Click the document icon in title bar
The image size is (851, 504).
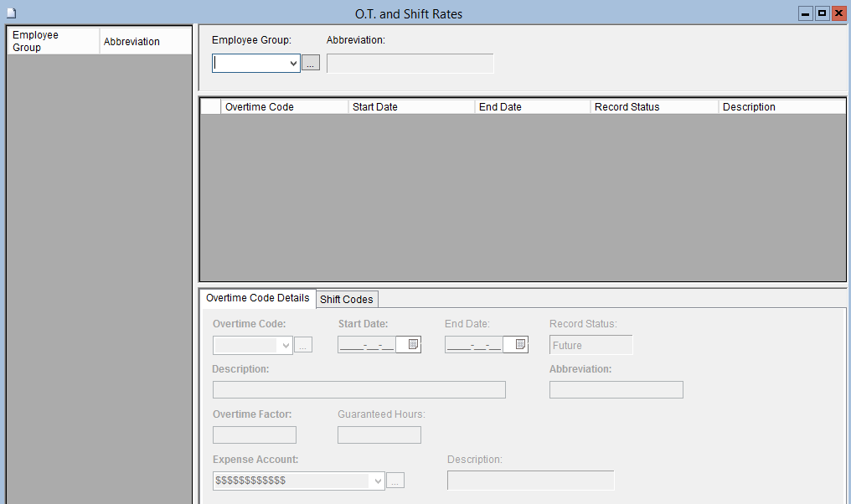(x=12, y=13)
